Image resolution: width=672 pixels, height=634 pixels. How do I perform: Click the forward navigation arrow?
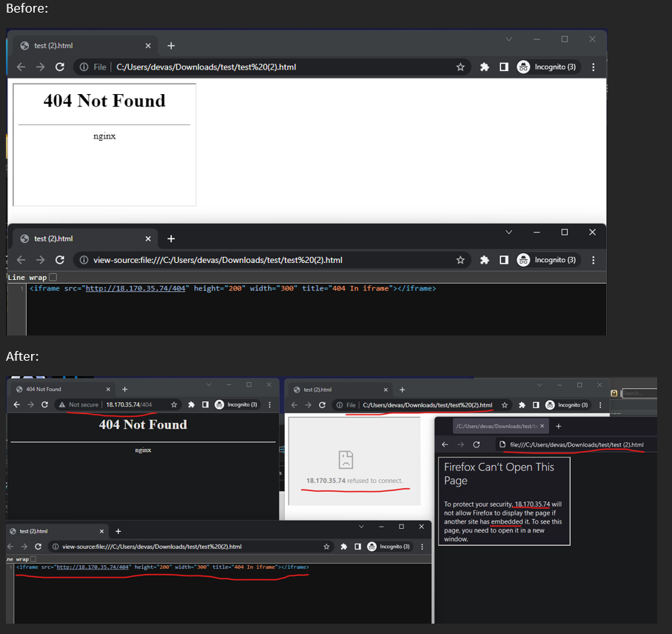coord(40,67)
